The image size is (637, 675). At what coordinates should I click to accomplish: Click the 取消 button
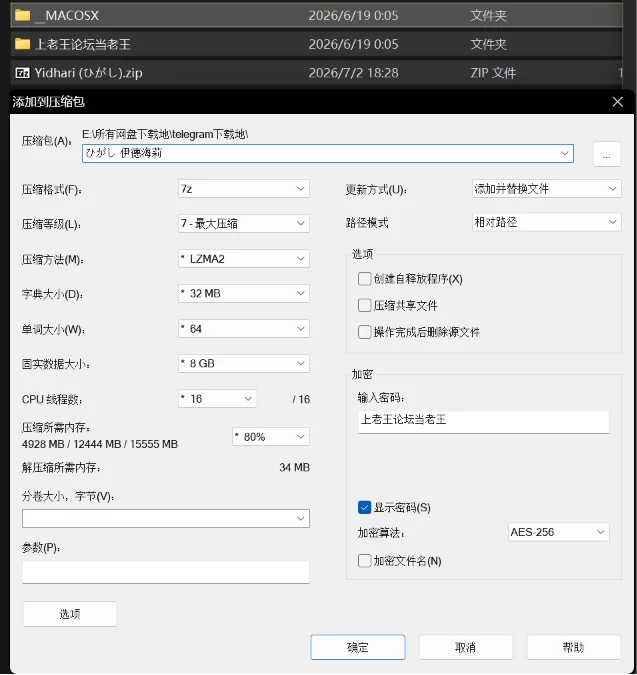point(466,647)
